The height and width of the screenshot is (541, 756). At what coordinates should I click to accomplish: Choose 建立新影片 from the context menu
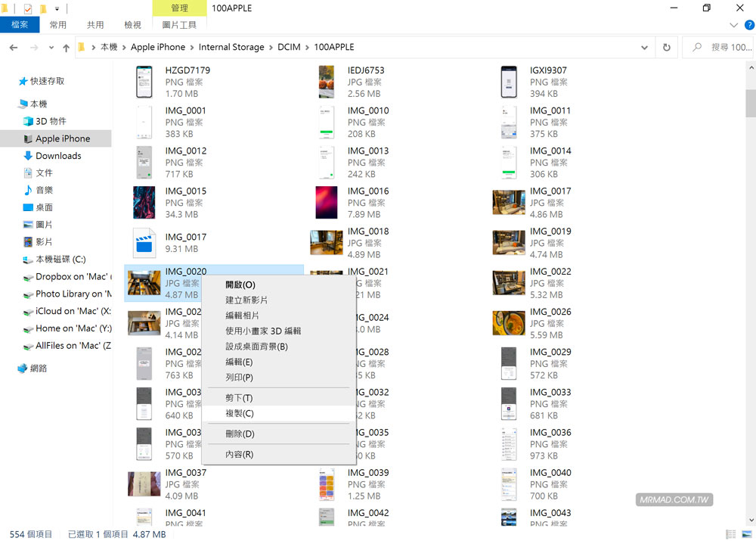click(x=277, y=300)
